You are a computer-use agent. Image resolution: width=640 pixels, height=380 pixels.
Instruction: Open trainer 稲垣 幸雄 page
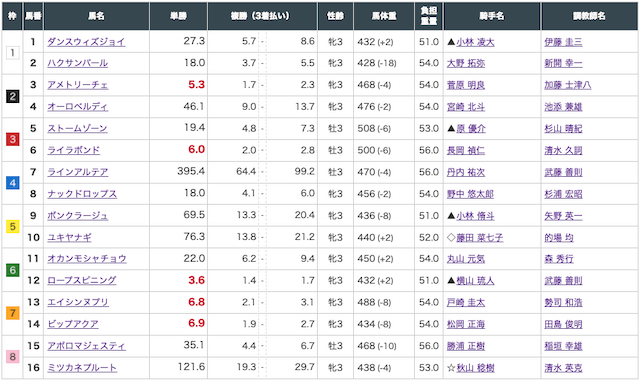(x=563, y=346)
